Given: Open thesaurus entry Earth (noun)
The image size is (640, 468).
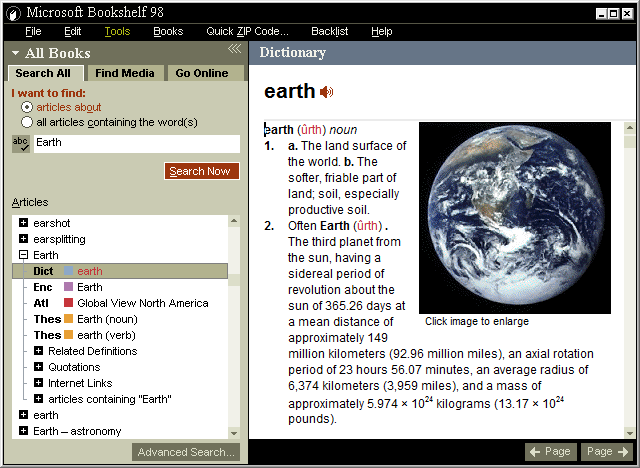Looking at the screenshot, I should click(x=107, y=319).
